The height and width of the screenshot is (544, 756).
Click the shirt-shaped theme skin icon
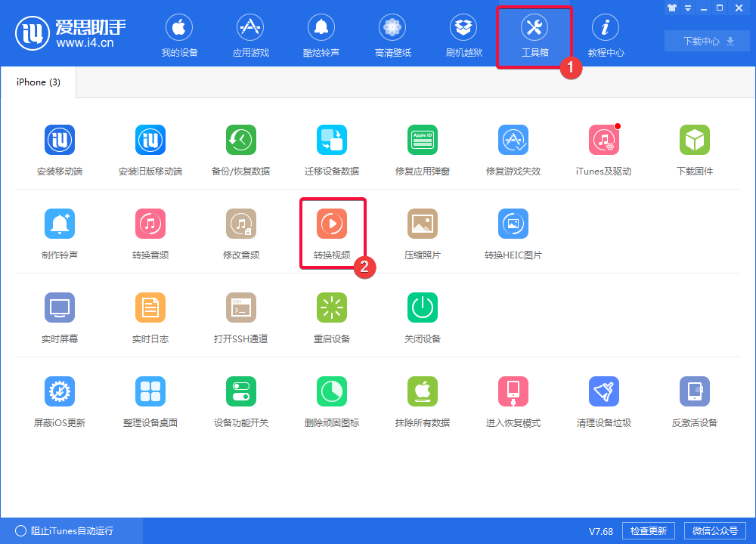tap(671, 8)
